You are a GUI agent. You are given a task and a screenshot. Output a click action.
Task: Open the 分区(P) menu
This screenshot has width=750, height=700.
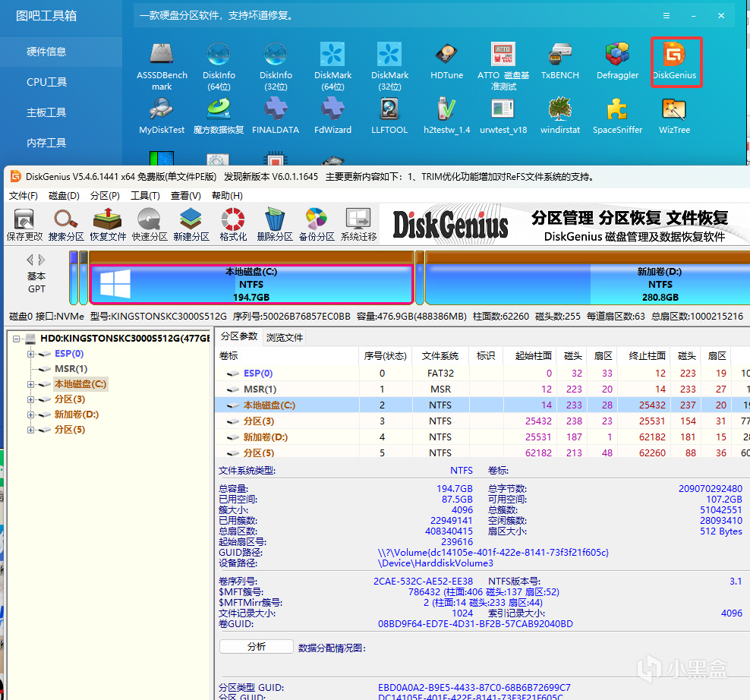click(105, 196)
